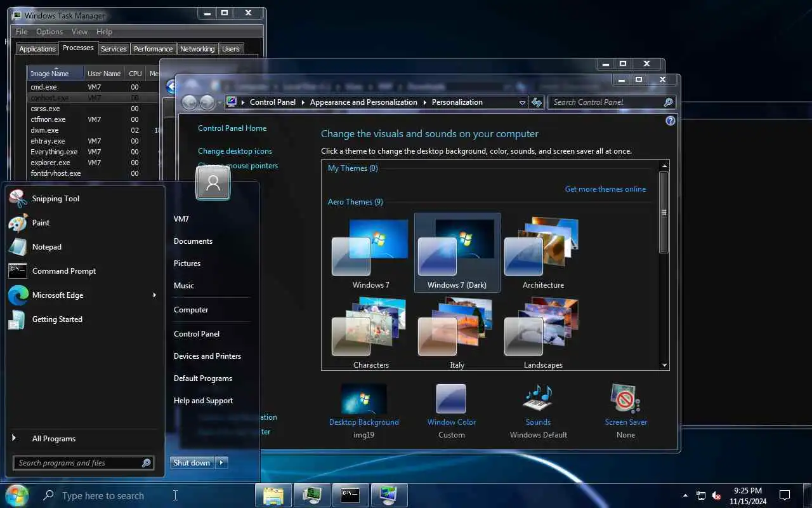The width and height of the screenshot is (812, 508).
Task: Open Sounds settings icon
Action: click(538, 399)
